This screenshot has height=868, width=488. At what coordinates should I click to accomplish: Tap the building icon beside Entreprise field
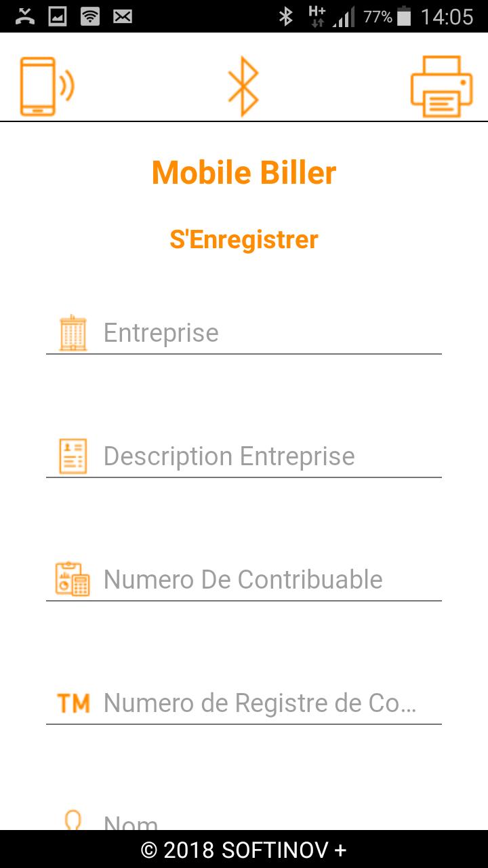(x=73, y=332)
